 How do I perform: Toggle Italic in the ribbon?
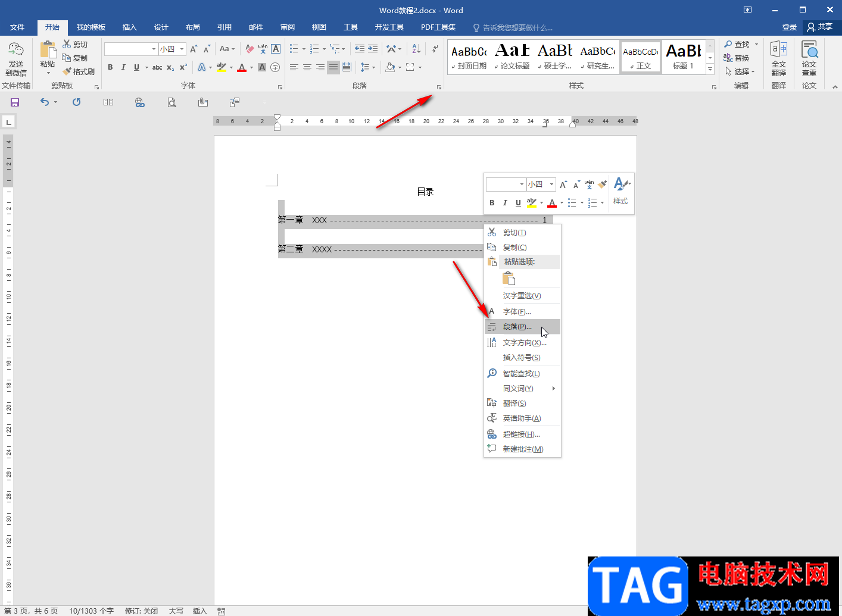coord(123,67)
